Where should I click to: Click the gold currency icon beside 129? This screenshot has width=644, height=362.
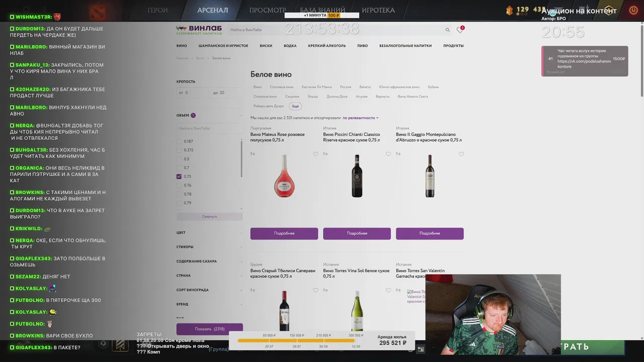tap(509, 10)
